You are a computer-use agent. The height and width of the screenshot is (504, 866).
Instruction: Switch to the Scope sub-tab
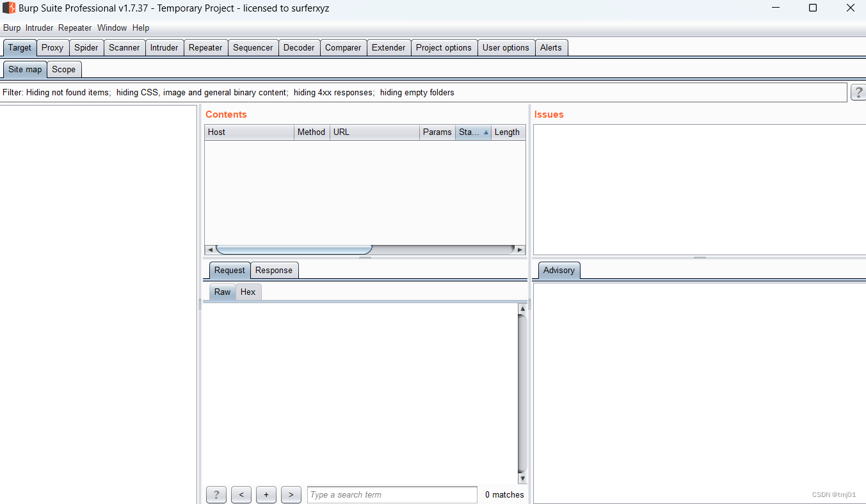point(64,69)
